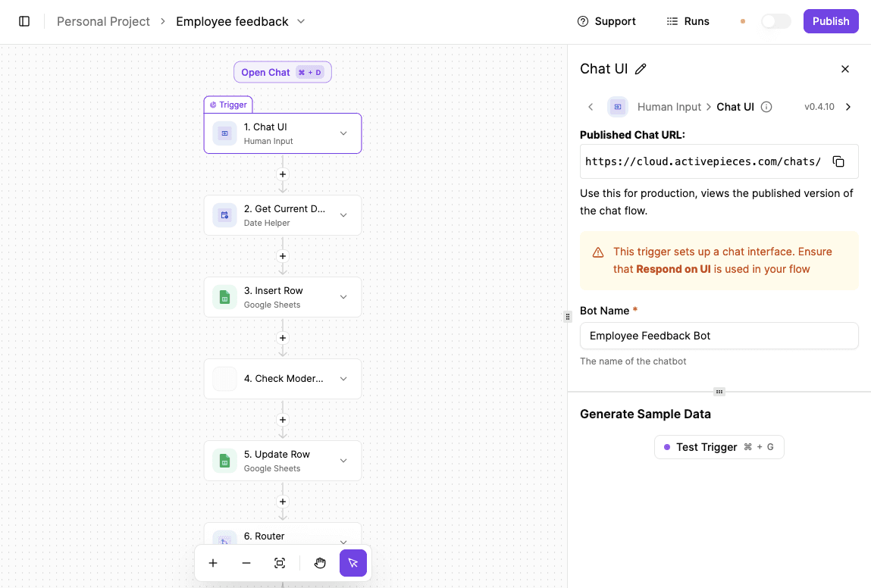Select the pointer selection tool on the canvas toolbar
The image size is (871, 588).
click(x=353, y=563)
